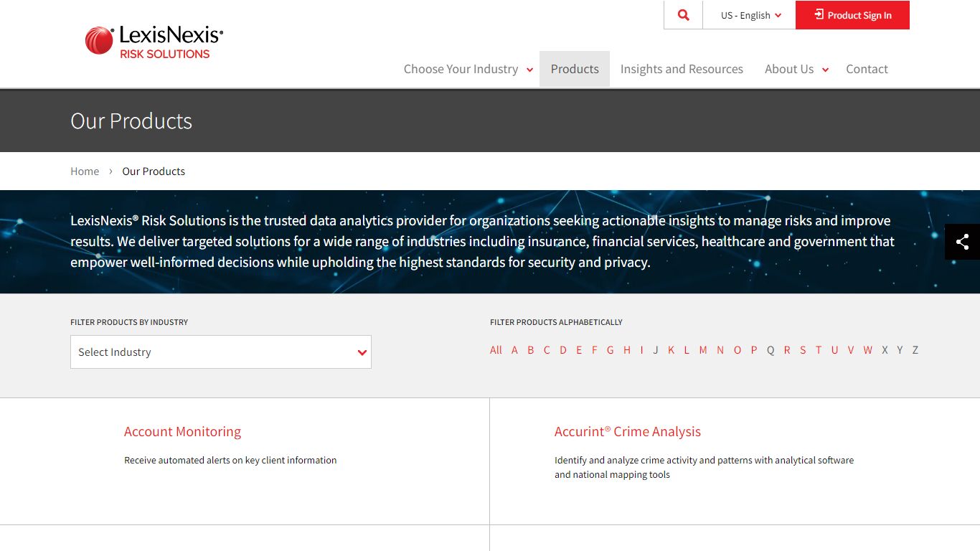Go to Insights and Resources
The width and height of the screenshot is (980, 551).
coord(682,69)
